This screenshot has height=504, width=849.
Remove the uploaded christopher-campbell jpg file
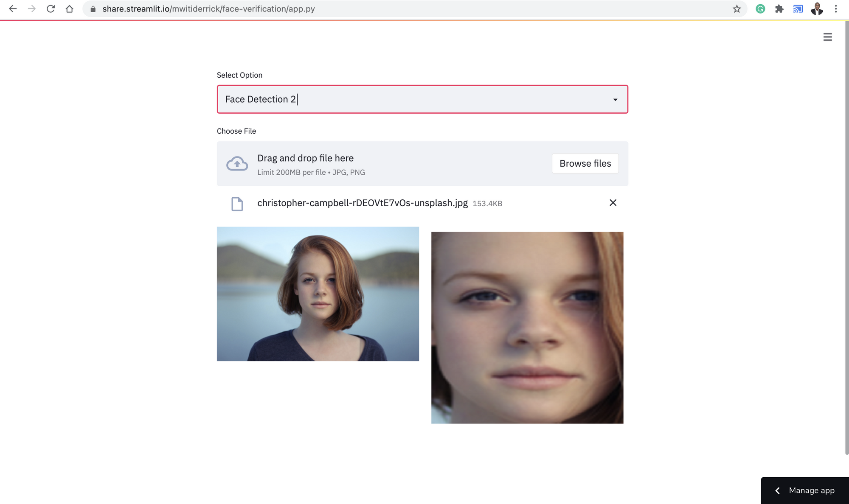coord(613,203)
